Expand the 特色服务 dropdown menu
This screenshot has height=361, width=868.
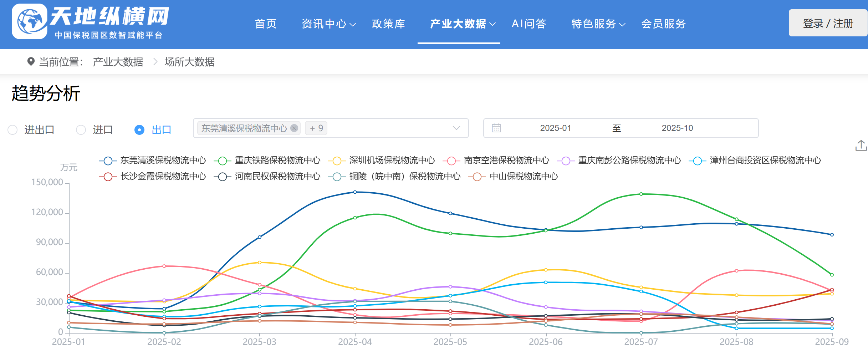598,24
